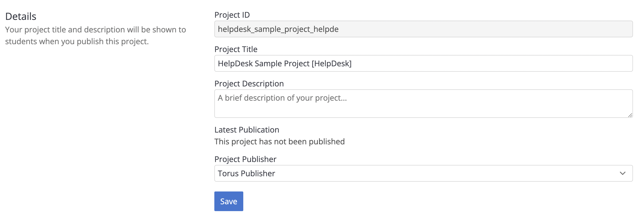
Task: Click the "A brief description" placeholder text
Action: tap(282, 98)
